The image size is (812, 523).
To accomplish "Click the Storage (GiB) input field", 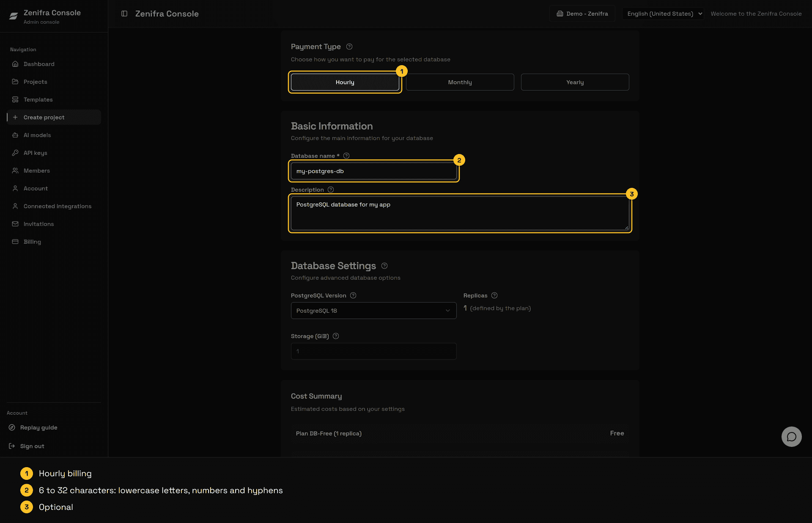I will pos(374,351).
